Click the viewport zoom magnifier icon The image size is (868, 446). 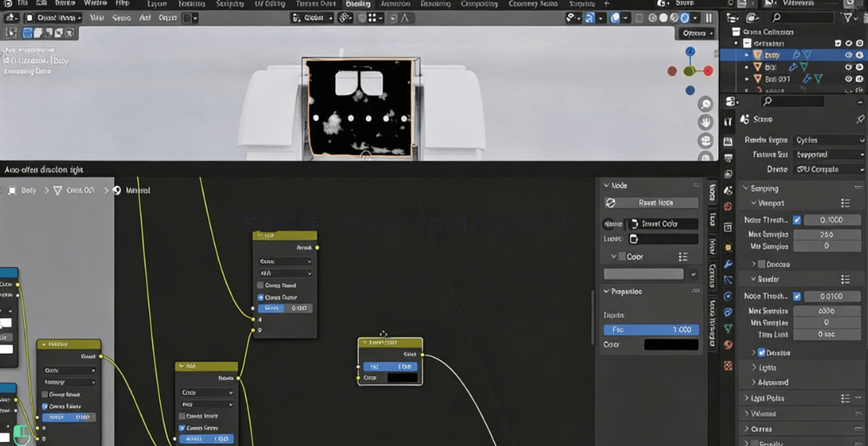[705, 105]
